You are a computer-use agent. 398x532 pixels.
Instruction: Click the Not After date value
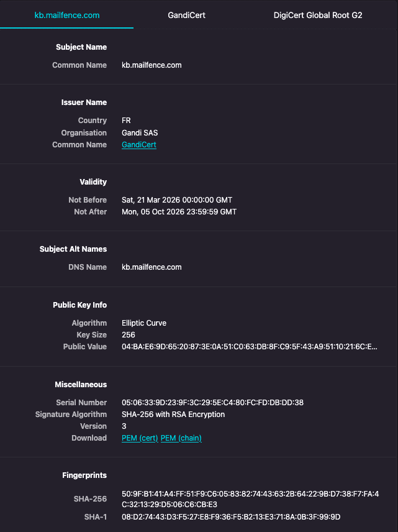179,212
